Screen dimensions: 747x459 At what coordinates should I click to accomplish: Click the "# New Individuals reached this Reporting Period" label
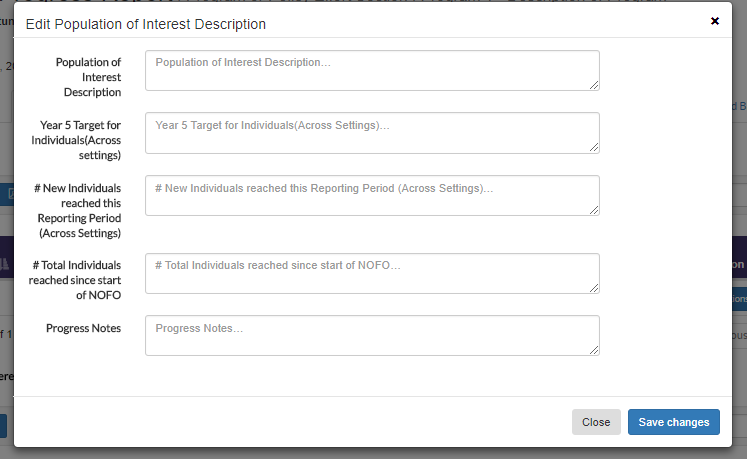(78, 210)
